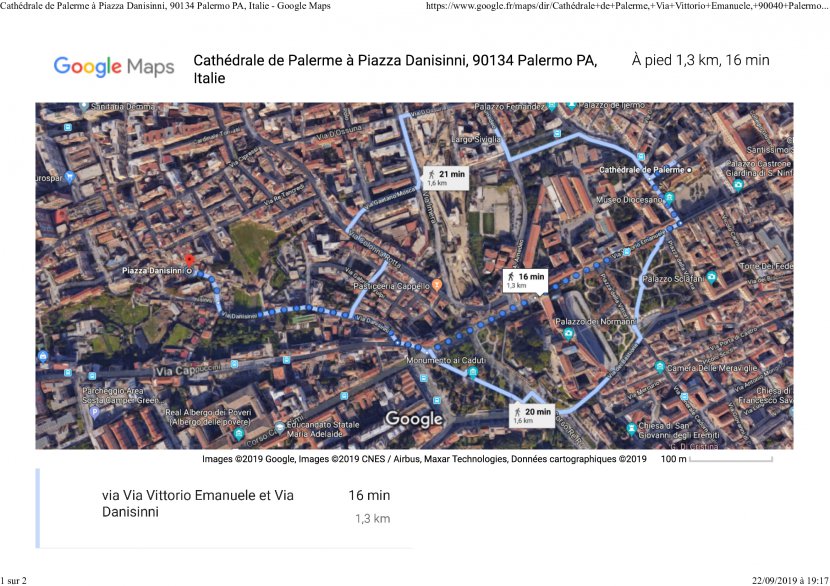Select the Palazzo Fernandez marker icon

click(x=552, y=106)
